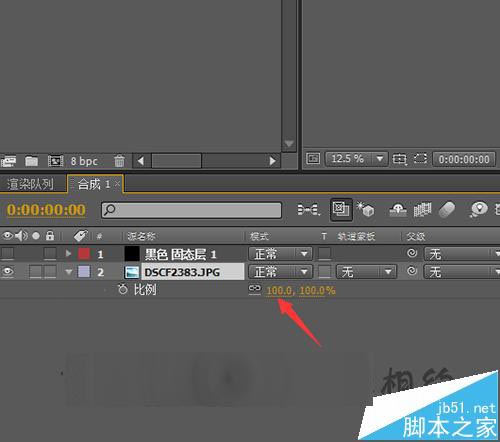Click the lavender label swatch of layer 2
The width and height of the screenshot is (500, 442).
84,272
